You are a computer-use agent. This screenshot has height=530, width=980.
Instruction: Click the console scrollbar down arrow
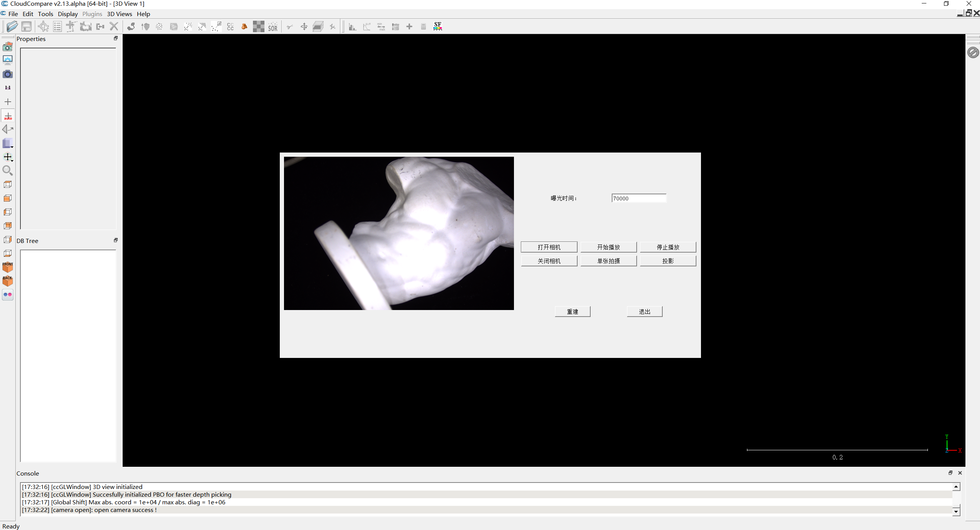(956, 512)
